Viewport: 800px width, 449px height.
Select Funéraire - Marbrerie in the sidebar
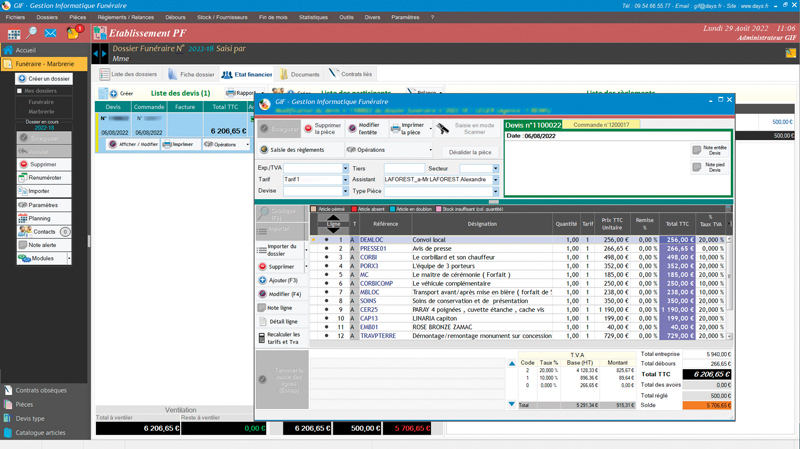44,64
